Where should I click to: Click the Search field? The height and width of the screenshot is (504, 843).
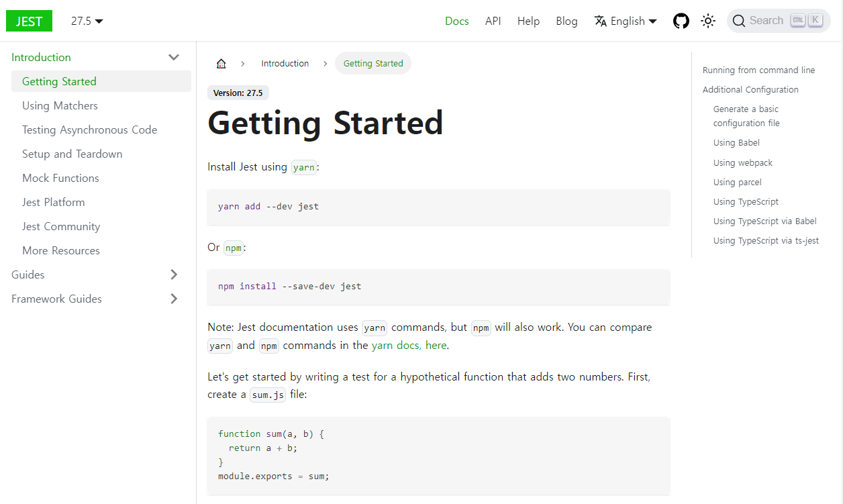click(x=779, y=21)
